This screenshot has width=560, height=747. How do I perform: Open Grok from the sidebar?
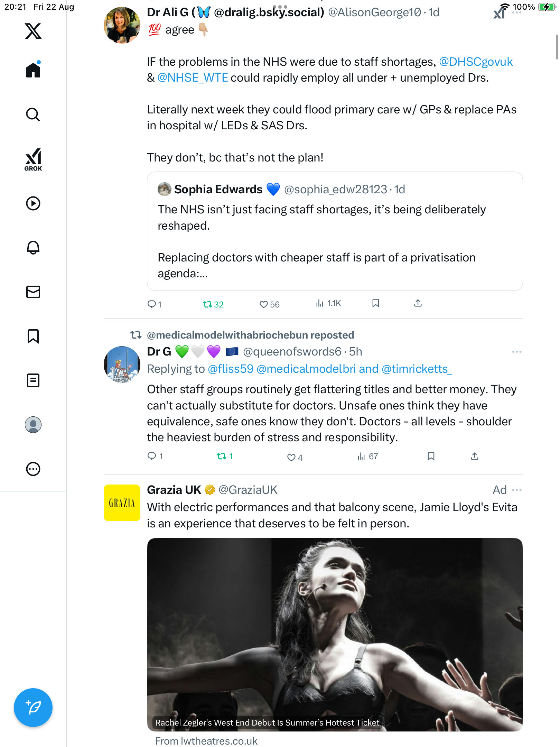click(33, 160)
